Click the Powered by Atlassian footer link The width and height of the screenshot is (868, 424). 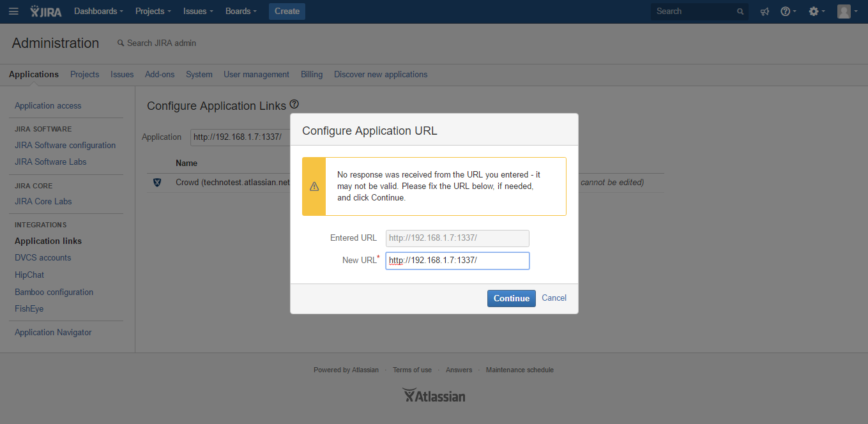[346, 370]
